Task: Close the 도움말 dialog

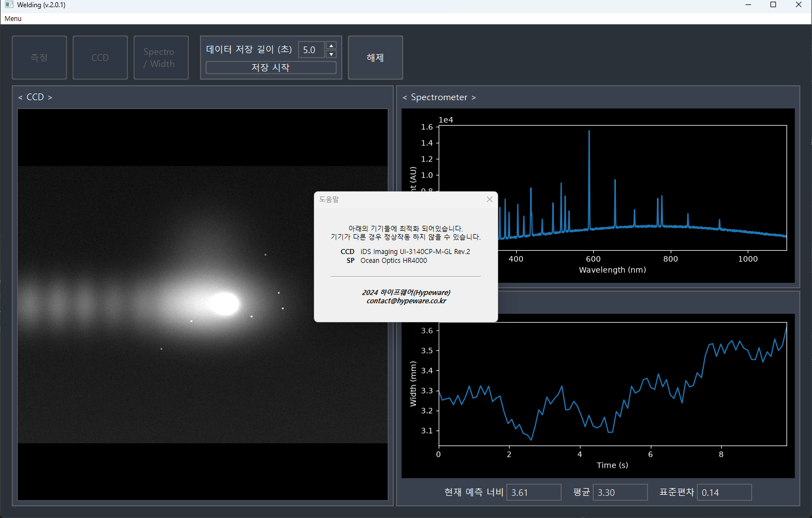Action: pos(490,199)
